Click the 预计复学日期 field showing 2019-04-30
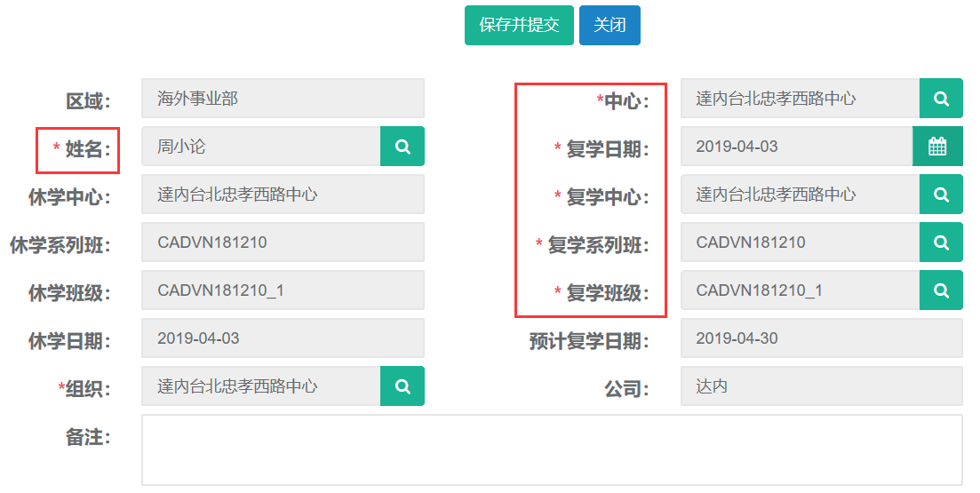 [821, 338]
